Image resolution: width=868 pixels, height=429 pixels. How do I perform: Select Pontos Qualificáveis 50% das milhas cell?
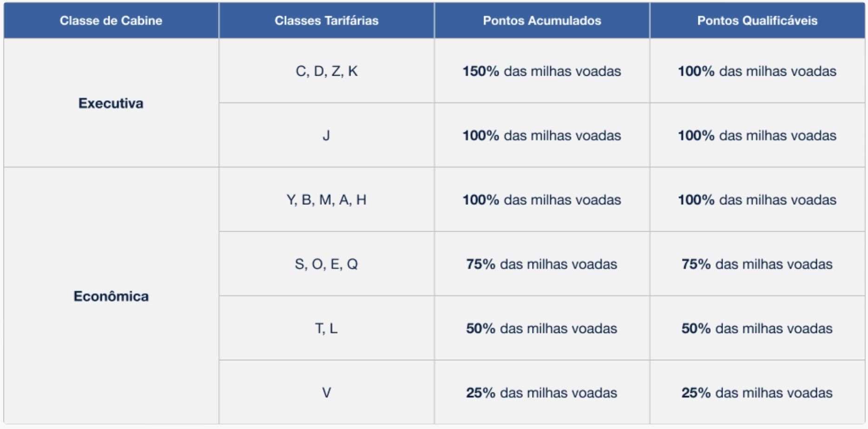(x=757, y=328)
